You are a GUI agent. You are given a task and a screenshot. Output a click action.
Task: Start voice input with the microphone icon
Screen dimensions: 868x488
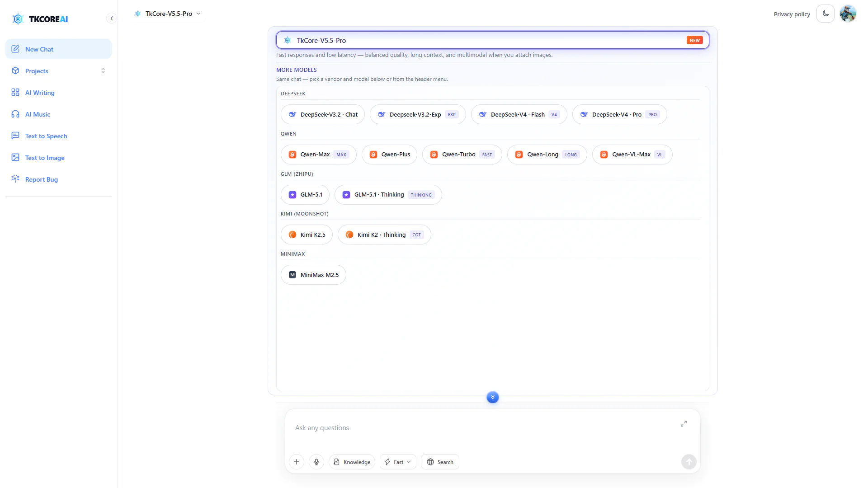pos(316,462)
